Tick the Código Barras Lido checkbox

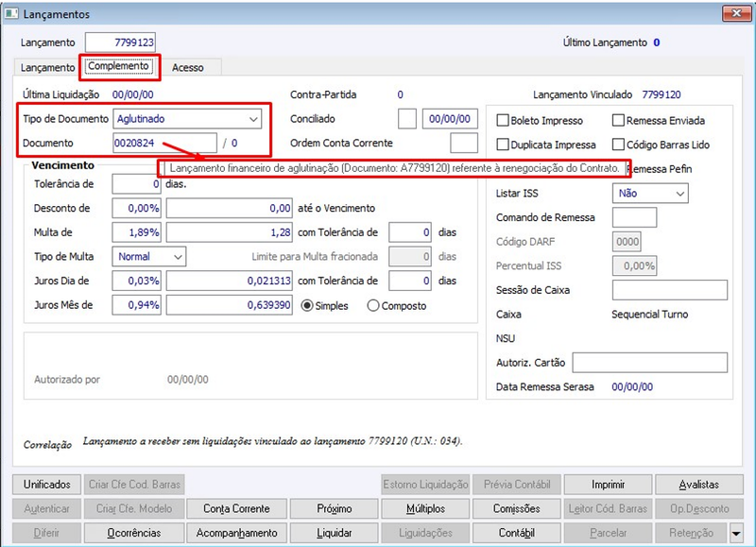pyautogui.click(x=618, y=145)
